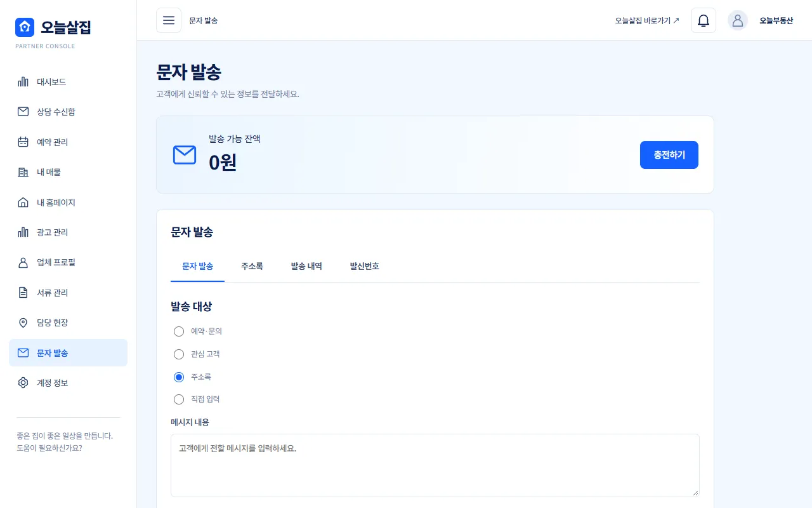Click the balance card envelope icon
This screenshot has width=812, height=508.
coord(185,155)
